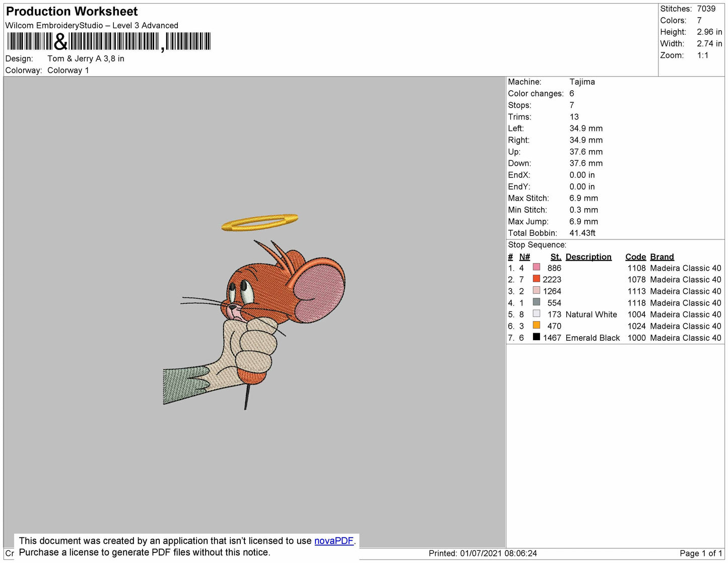Pick the gray swatch for code 1118
Screen dimensions: 728x563
(x=537, y=302)
